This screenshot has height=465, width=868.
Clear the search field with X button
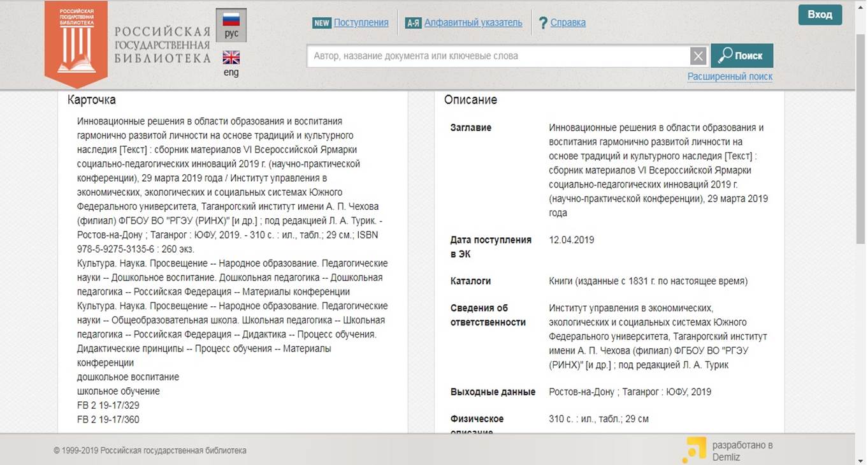point(698,56)
